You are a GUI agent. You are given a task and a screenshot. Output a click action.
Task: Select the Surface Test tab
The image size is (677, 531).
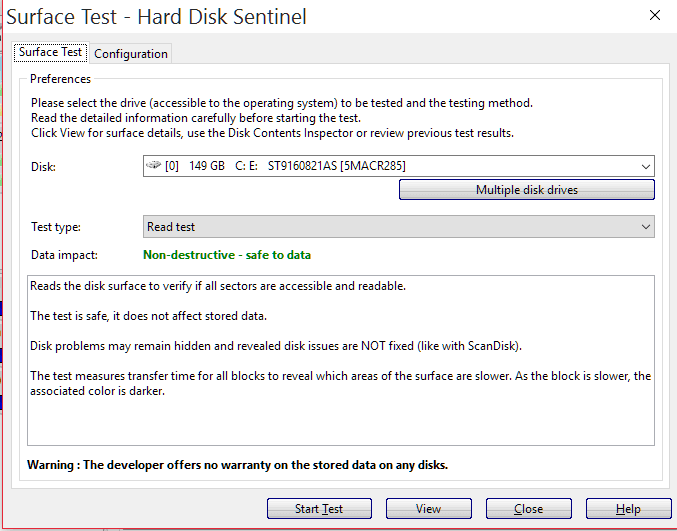(x=51, y=52)
